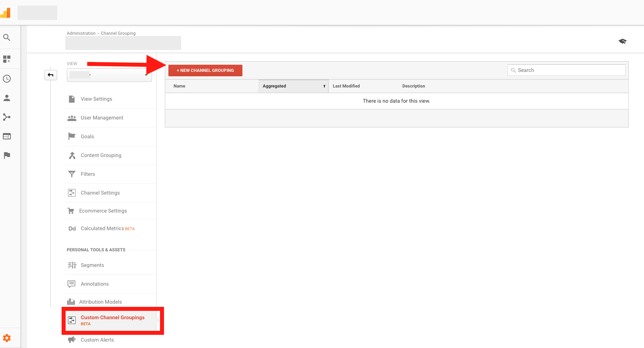Viewport: 644px width, 348px height.
Task: Click the back arrow button beside View
Action: [x=51, y=75]
